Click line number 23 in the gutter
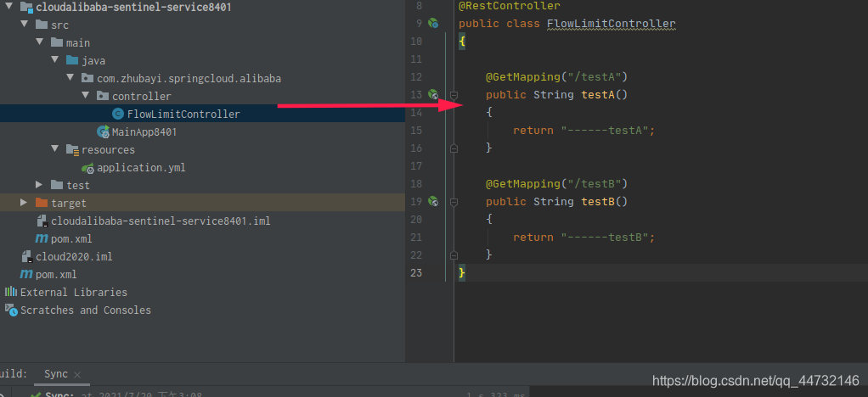The width and height of the screenshot is (868, 397). coord(415,272)
